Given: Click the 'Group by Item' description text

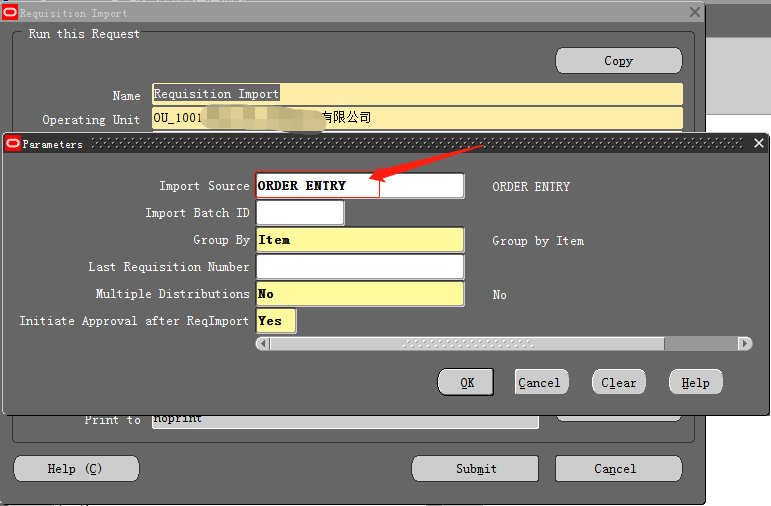Looking at the screenshot, I should pyautogui.click(x=538, y=241).
